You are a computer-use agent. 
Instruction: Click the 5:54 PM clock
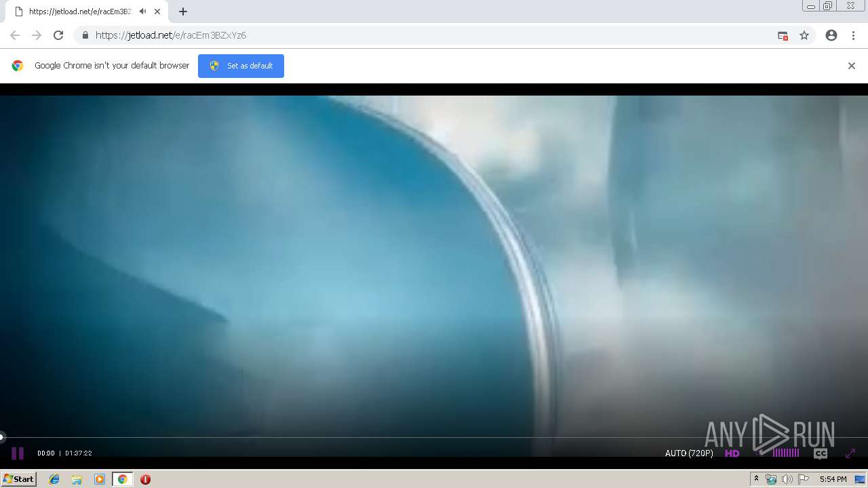pyautogui.click(x=833, y=479)
